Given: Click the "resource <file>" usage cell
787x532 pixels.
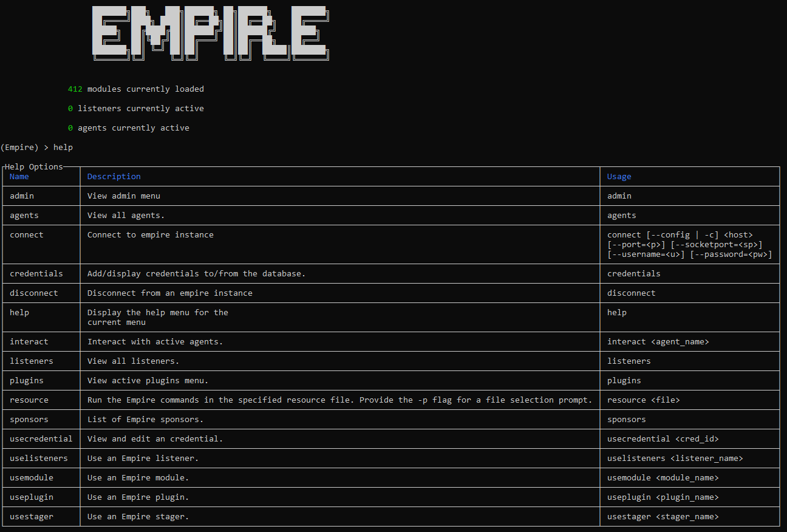Looking at the screenshot, I should point(644,400).
